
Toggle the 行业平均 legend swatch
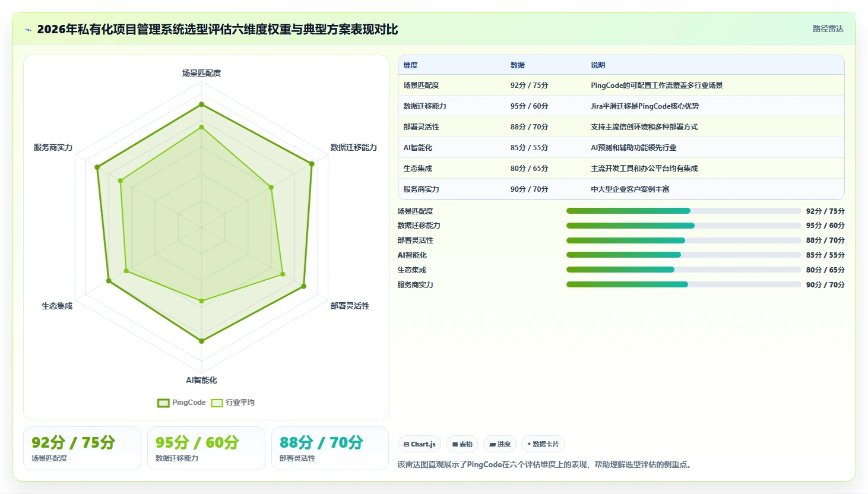217,403
